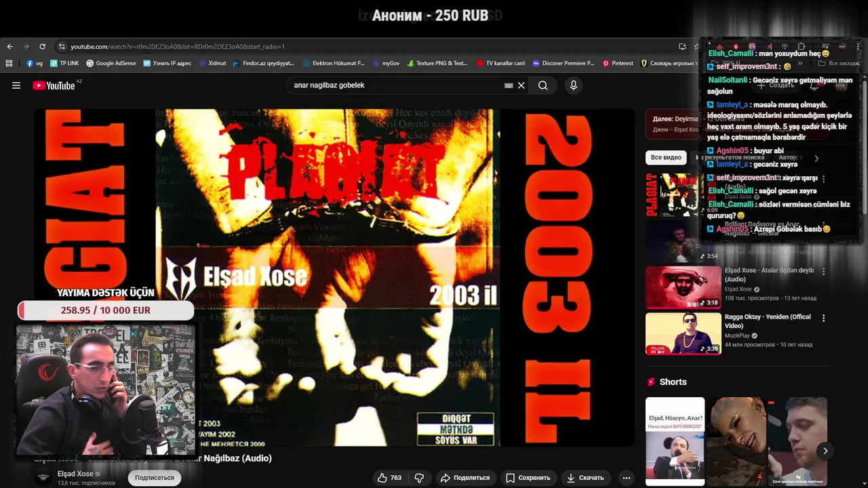Show next filter chips with right chevron
Viewport: 868px width, 488px height.
click(816, 158)
